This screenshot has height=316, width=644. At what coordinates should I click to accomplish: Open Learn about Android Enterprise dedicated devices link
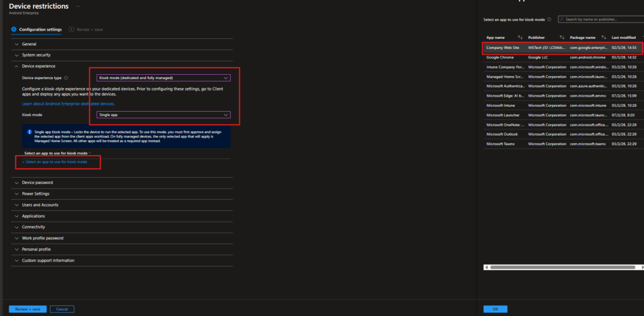(x=68, y=103)
